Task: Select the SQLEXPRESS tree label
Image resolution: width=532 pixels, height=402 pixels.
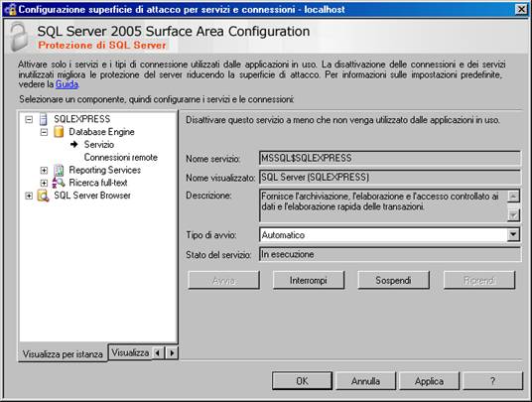Action: tap(82, 119)
